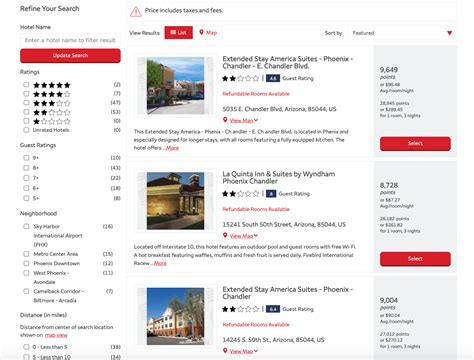This screenshot has height=360, width=474.
Task: Click the map pin icon beside La Quinta View Map
Action: tap(225, 235)
